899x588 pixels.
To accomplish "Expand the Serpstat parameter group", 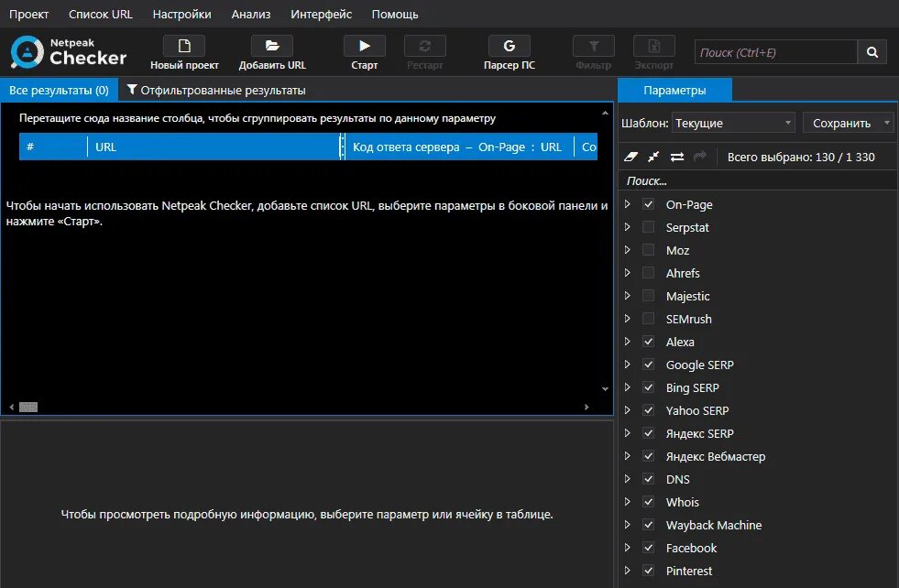I will point(627,227).
